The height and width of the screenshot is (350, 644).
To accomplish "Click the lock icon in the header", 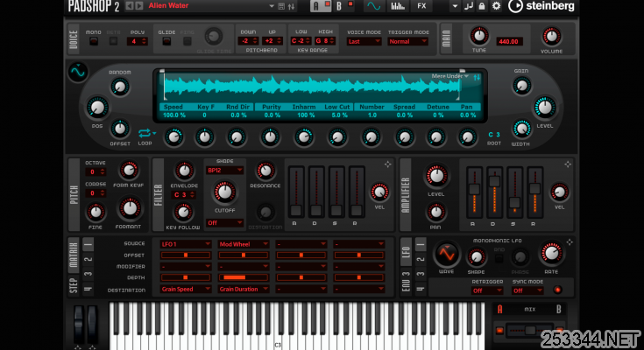I will click(482, 6).
